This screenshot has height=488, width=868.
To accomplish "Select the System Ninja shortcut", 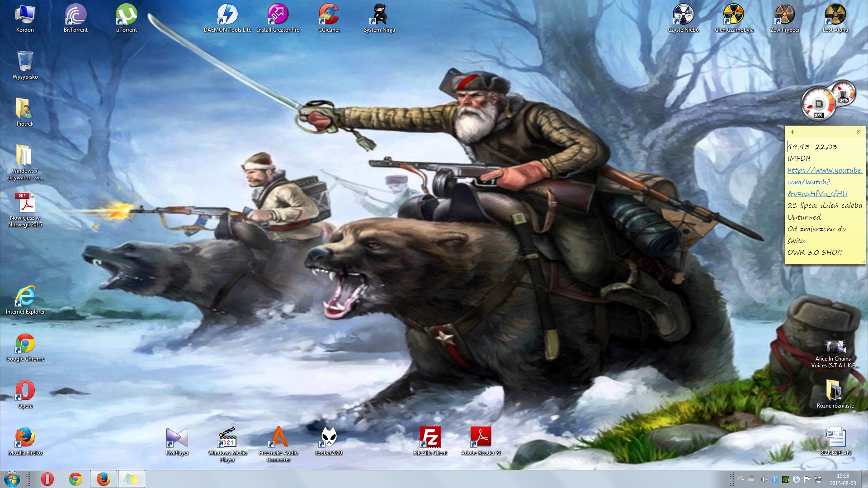I will (379, 19).
